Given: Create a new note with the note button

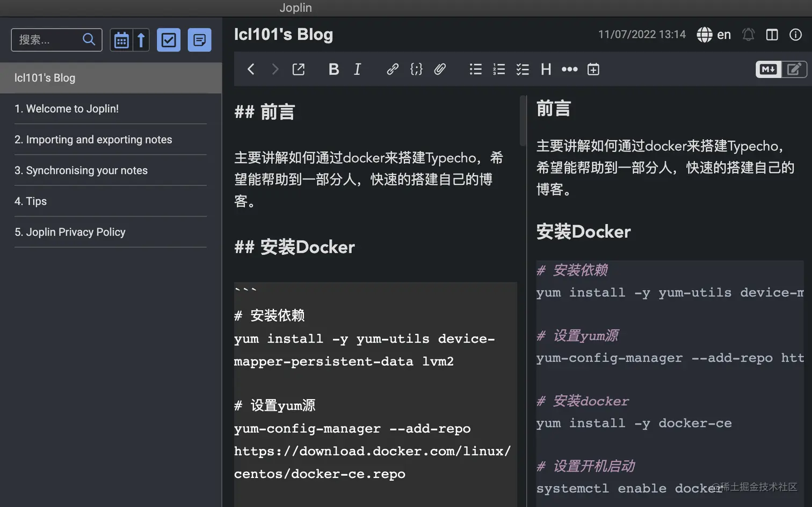Looking at the screenshot, I should click(x=199, y=40).
